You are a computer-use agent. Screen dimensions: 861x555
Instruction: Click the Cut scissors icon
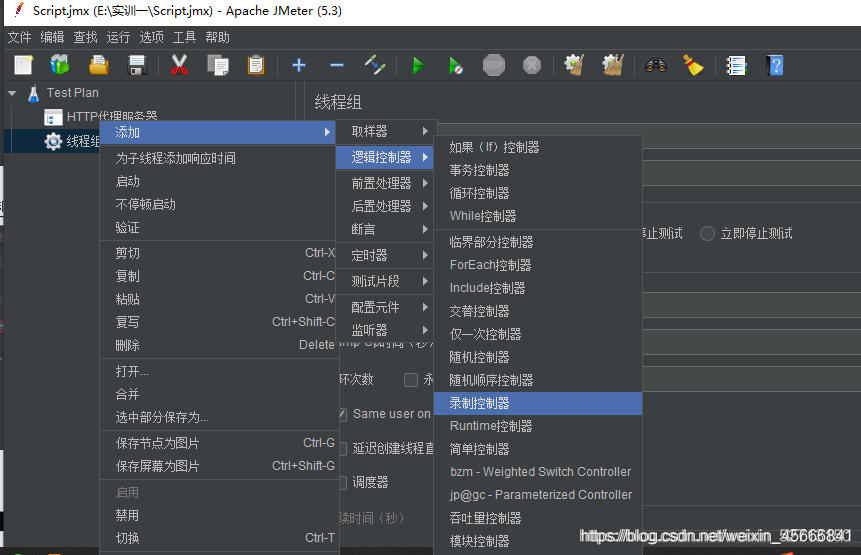(179, 65)
